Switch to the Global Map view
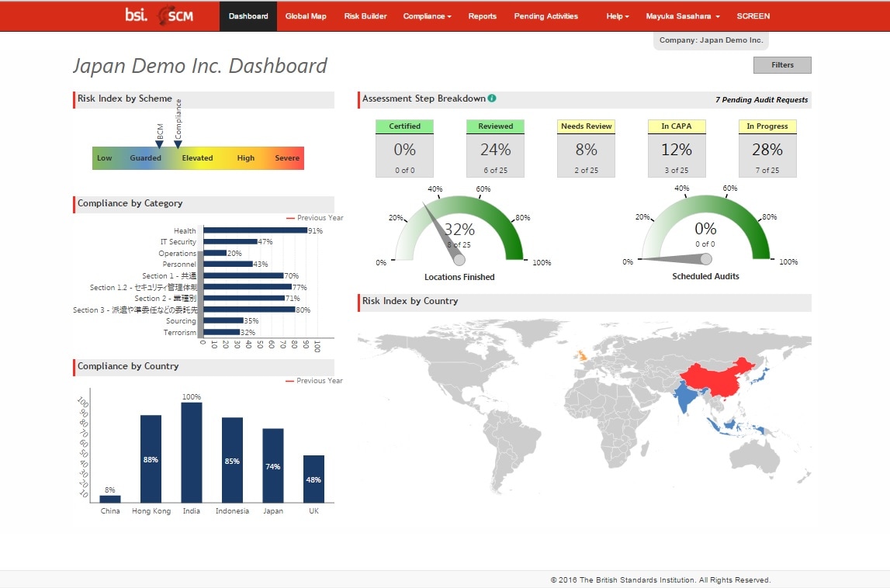890x588 pixels. [306, 15]
